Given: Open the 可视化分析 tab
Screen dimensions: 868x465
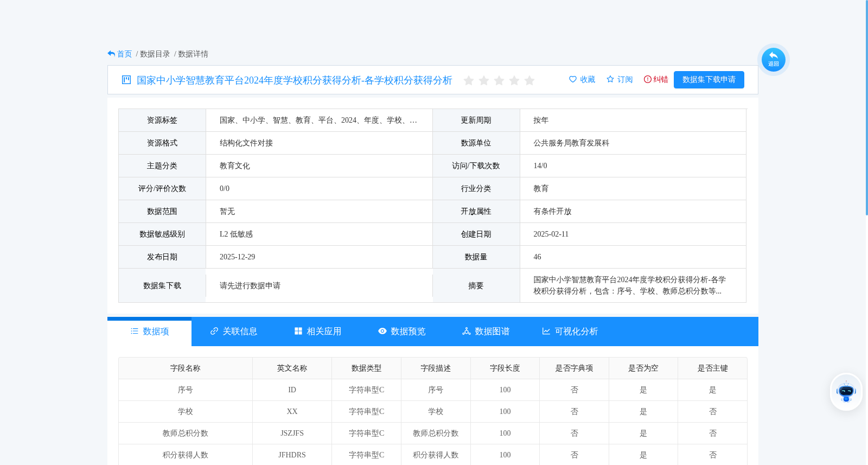Looking at the screenshot, I should 570,332.
